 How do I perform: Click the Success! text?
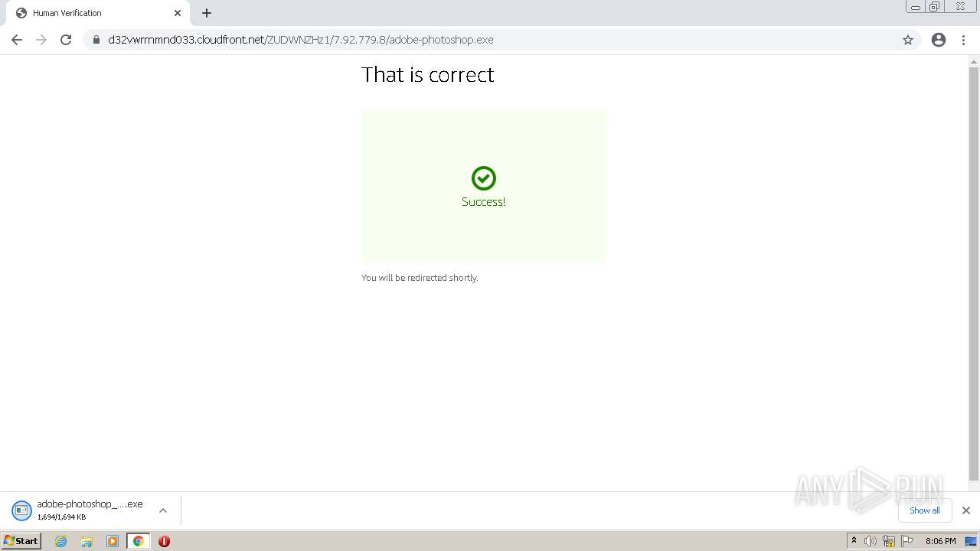[x=484, y=202]
